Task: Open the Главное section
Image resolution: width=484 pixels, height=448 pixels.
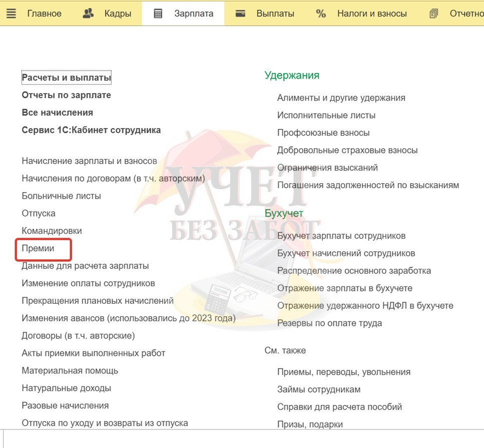Action: click(x=44, y=14)
